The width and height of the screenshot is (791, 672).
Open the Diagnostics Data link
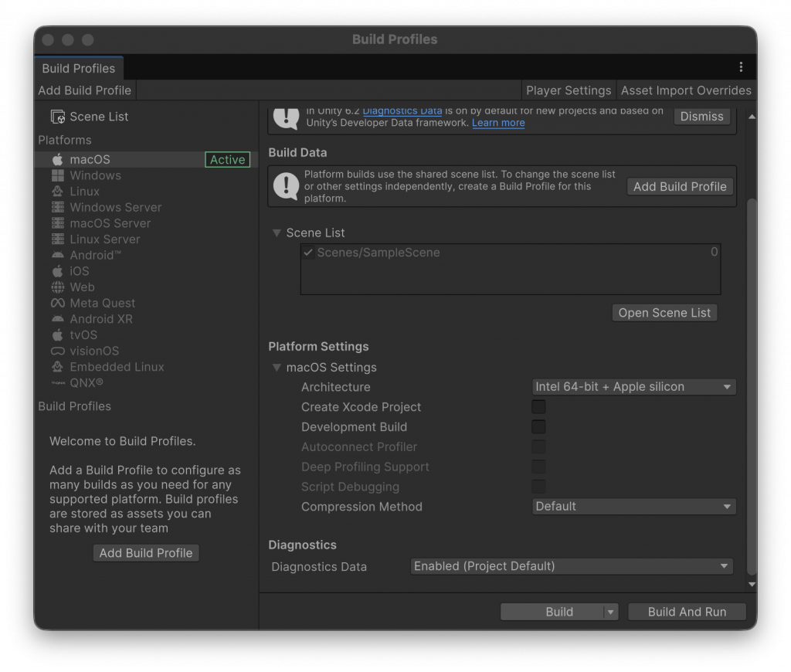[x=402, y=111]
